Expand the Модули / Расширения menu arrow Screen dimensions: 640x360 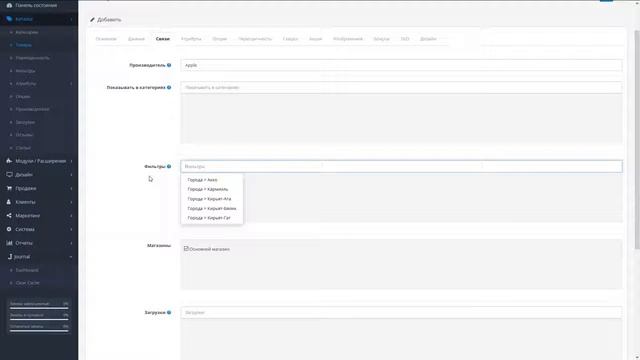[71, 161]
